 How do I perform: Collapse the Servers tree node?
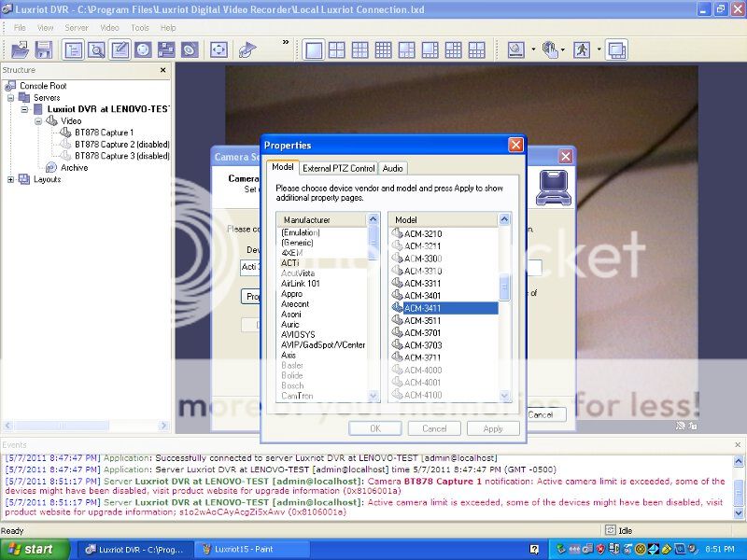point(11,97)
